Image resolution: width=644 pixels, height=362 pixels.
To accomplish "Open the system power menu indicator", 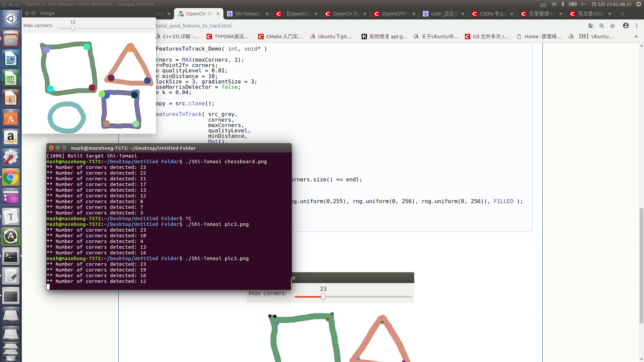I will pyautogui.click(x=639, y=4).
